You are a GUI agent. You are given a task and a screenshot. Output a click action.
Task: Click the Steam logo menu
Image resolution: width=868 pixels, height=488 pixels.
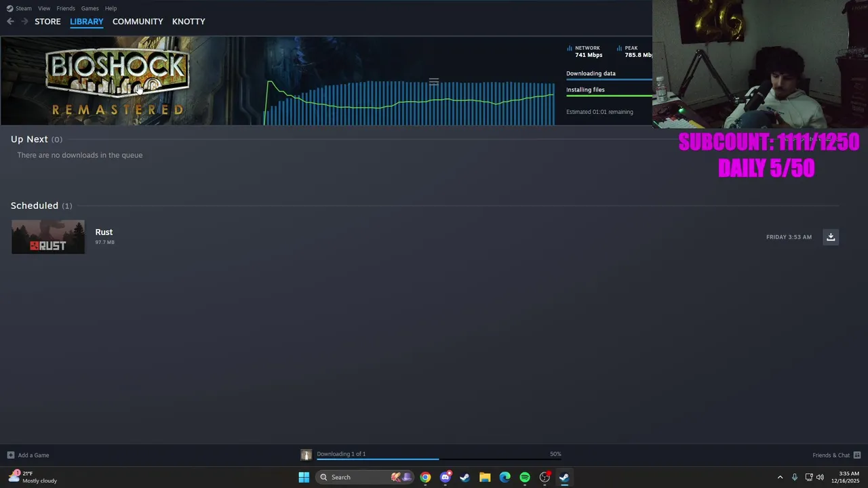pos(19,8)
